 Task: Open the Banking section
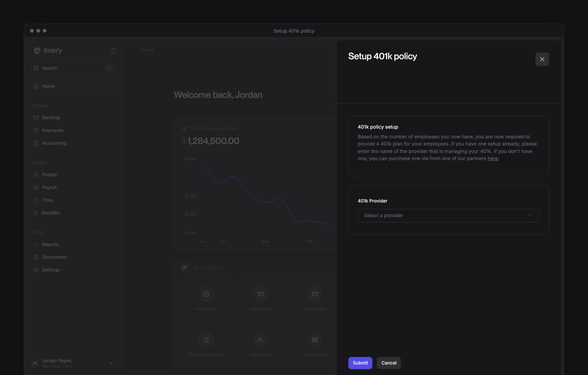pyautogui.click(x=73, y=118)
